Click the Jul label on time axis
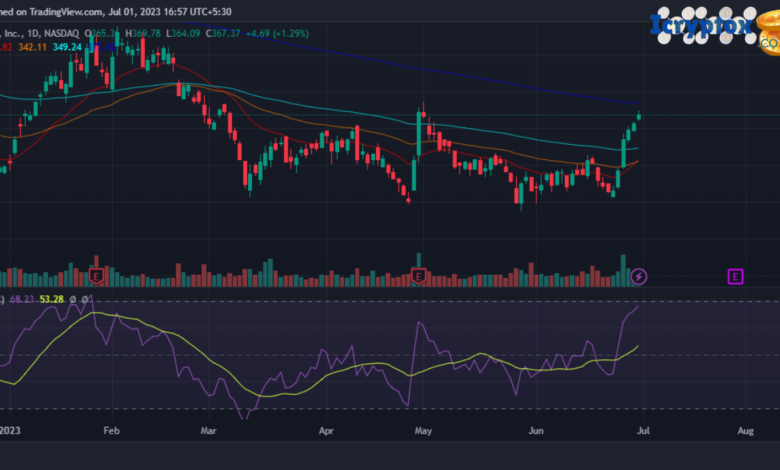This screenshot has width=780, height=470. (x=643, y=430)
